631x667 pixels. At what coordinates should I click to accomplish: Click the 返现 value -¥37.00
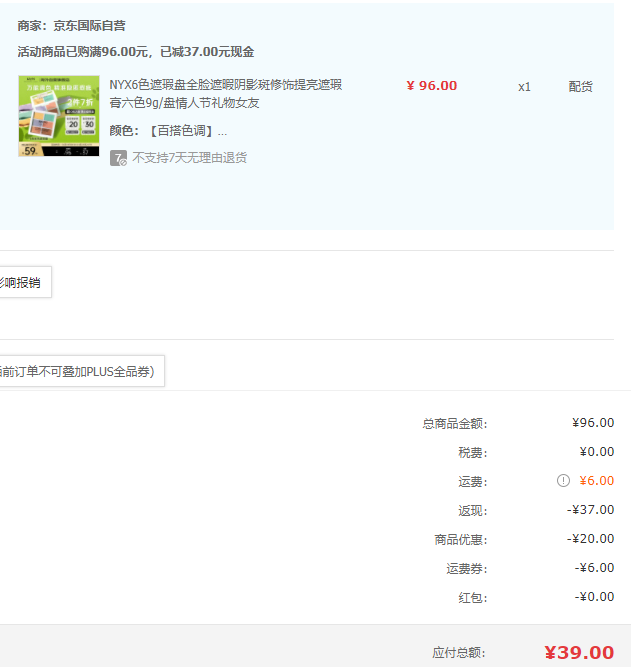coord(590,510)
